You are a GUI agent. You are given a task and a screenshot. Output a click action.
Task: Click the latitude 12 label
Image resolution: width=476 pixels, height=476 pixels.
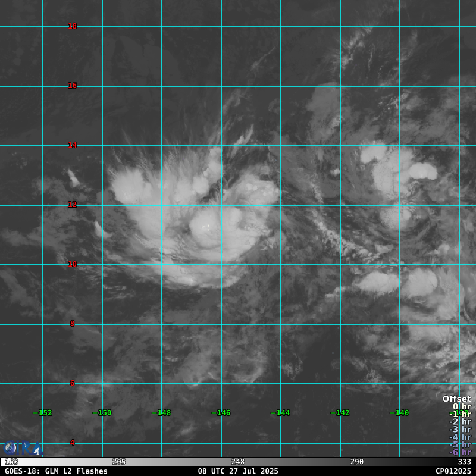click(72, 205)
